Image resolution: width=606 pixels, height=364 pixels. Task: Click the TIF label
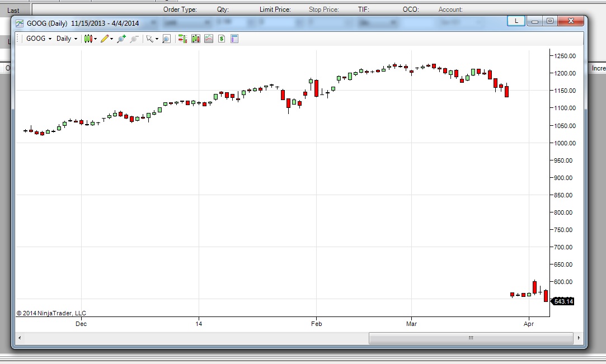tap(363, 10)
